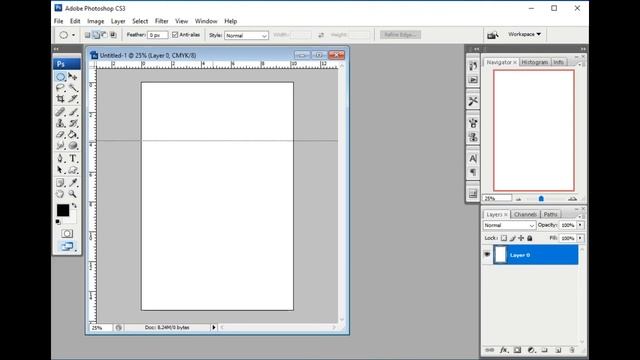The height and width of the screenshot is (360, 640).
Task: Open the Filter menu
Action: pos(161,21)
